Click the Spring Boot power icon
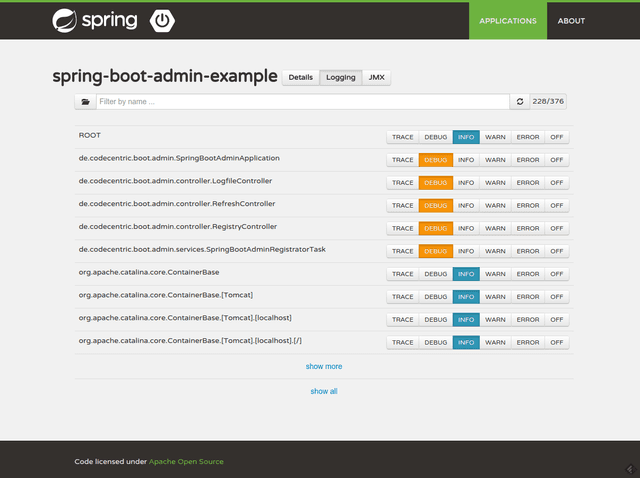Viewport: 640px width, 478px height. (162, 20)
